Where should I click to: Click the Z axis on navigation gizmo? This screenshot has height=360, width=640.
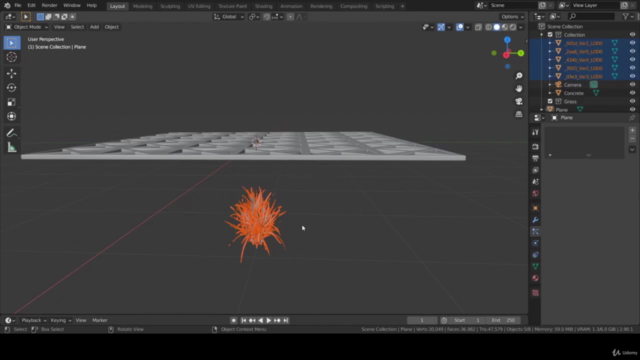click(507, 40)
